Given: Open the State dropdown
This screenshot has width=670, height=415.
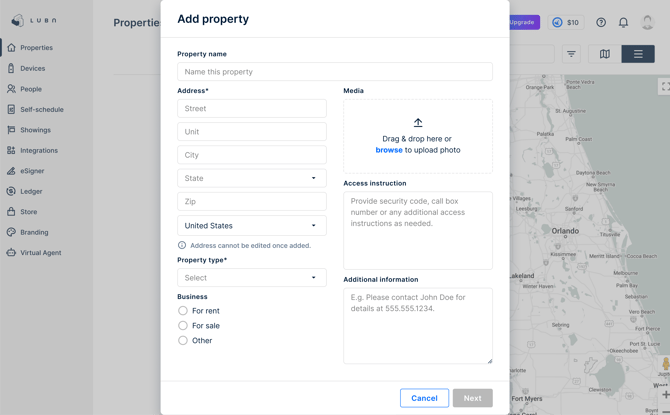Looking at the screenshot, I should pos(252,178).
